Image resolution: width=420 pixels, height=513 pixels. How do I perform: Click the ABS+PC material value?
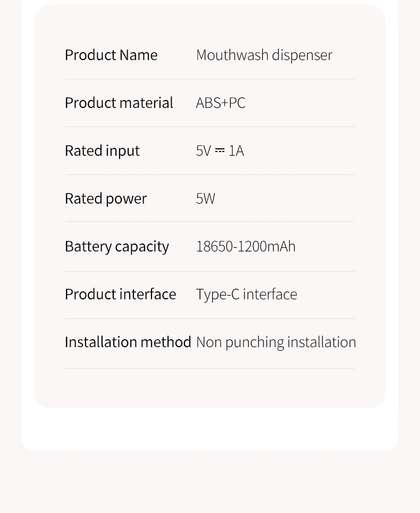(221, 103)
